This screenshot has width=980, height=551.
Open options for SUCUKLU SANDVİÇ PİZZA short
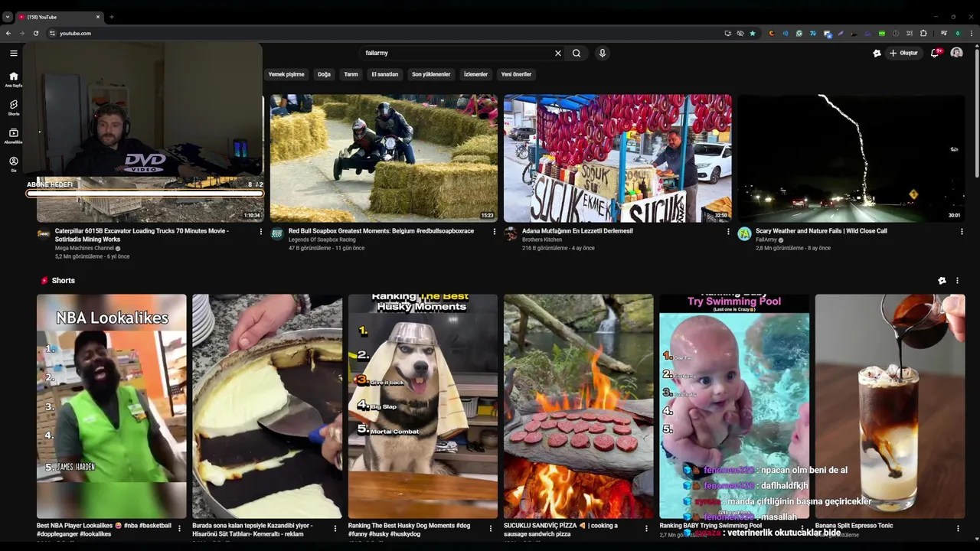click(x=647, y=528)
